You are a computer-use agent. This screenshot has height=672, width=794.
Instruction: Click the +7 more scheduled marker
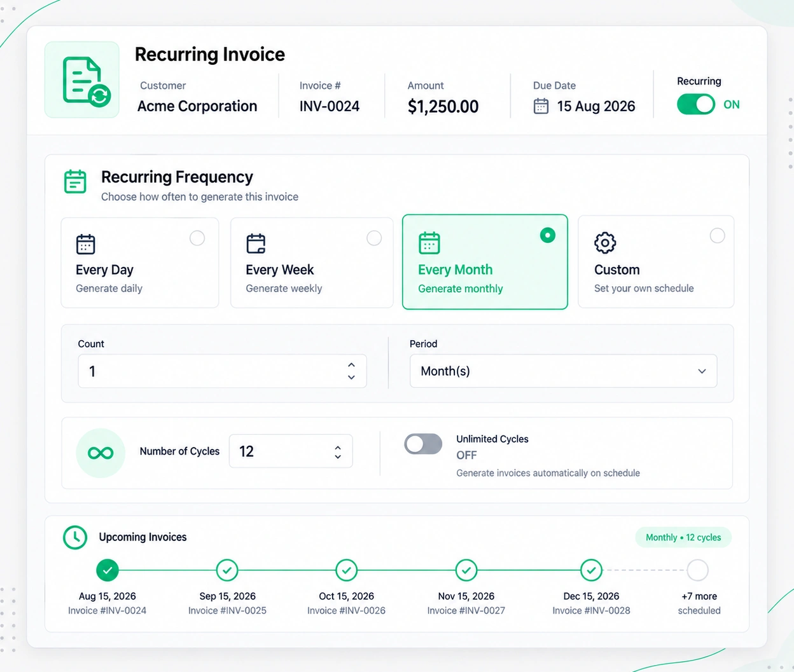[697, 570]
